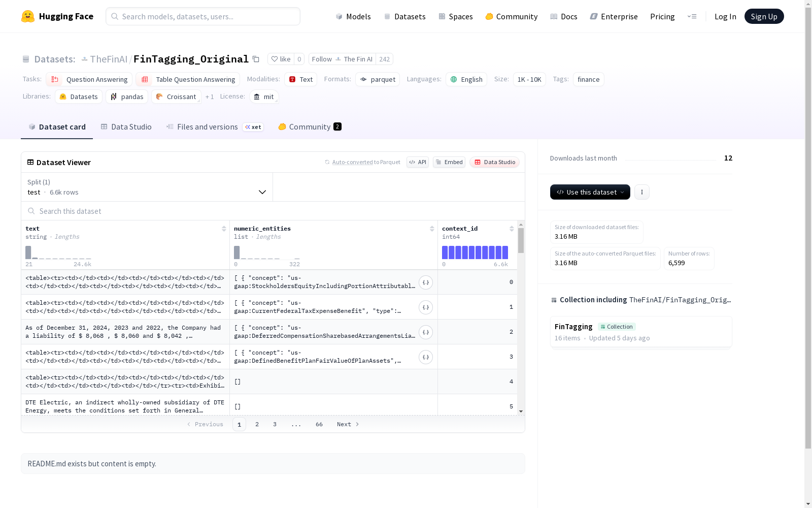Image resolution: width=812 pixels, height=508 pixels.
Task: Open Docs in the top navigation
Action: pyautogui.click(x=564, y=16)
